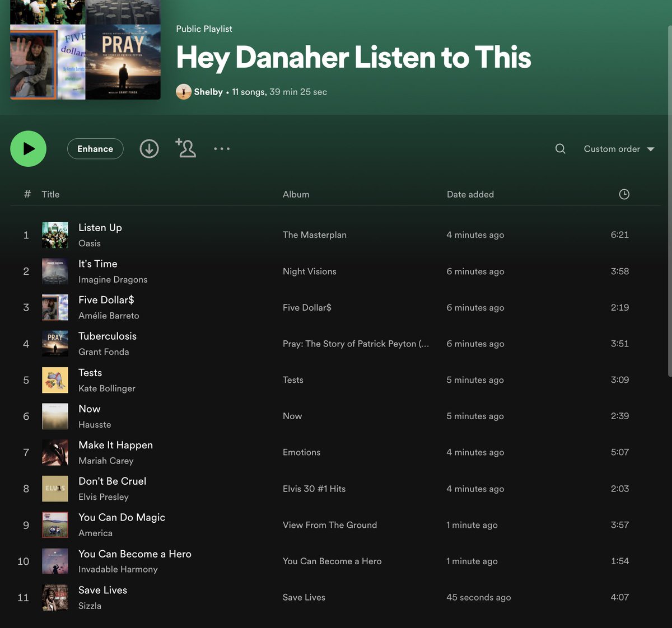Click the Five Dollar$ album art thumbnail
672x628 pixels.
55,307
